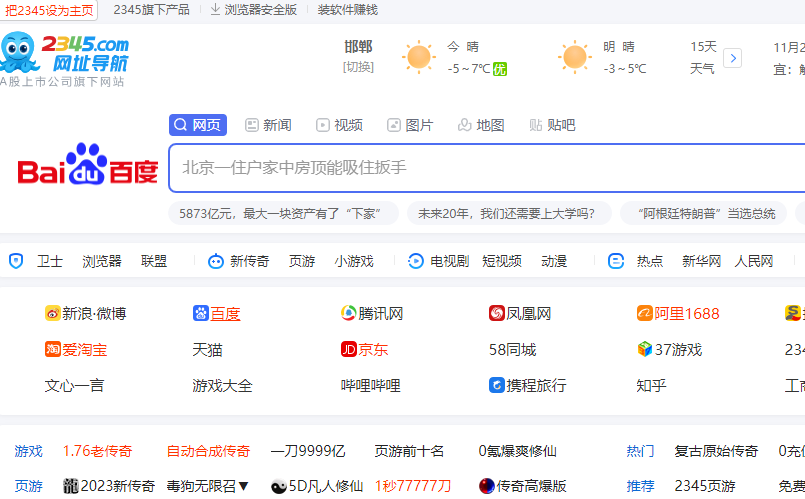Click the 2345页游 link
This screenshot has width=805, height=499.
point(705,486)
